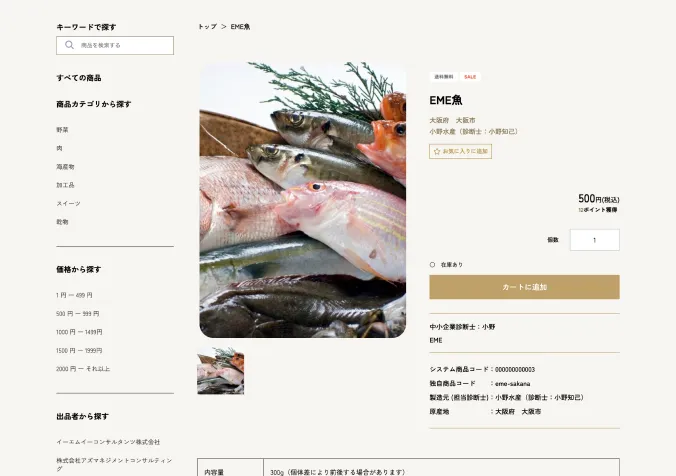Add item with カートに追加 button

coord(524,287)
